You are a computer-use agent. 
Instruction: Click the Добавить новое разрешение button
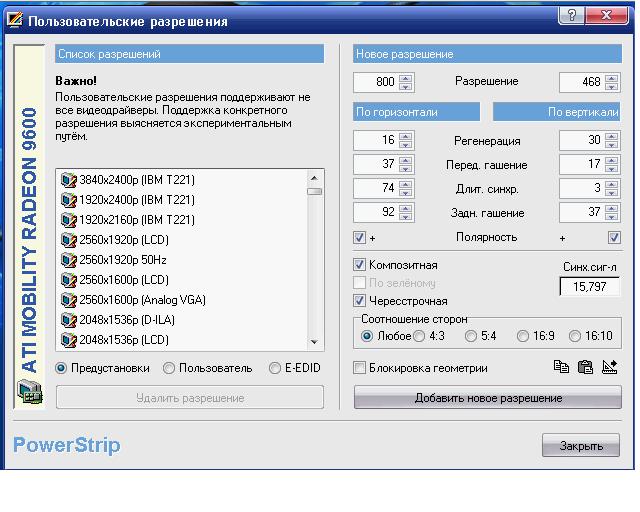coord(488,398)
